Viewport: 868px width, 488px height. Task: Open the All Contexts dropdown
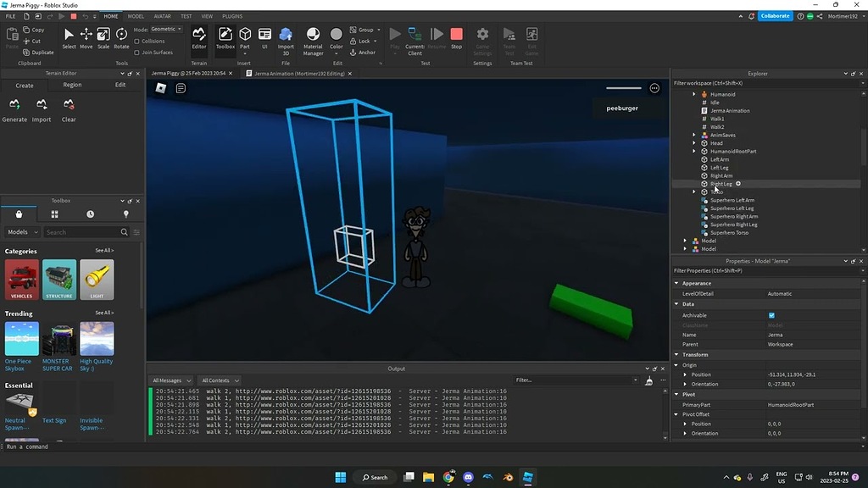tap(220, 380)
